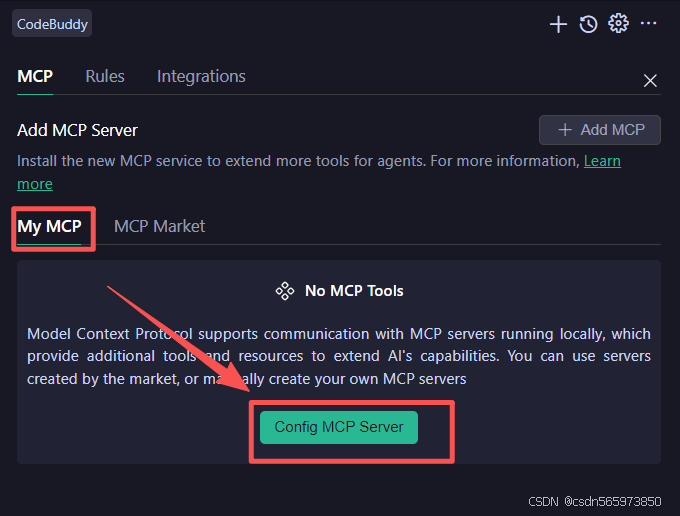This screenshot has width=680, height=516.
Task: Click the Add MCP Server heading
Action: tap(77, 131)
